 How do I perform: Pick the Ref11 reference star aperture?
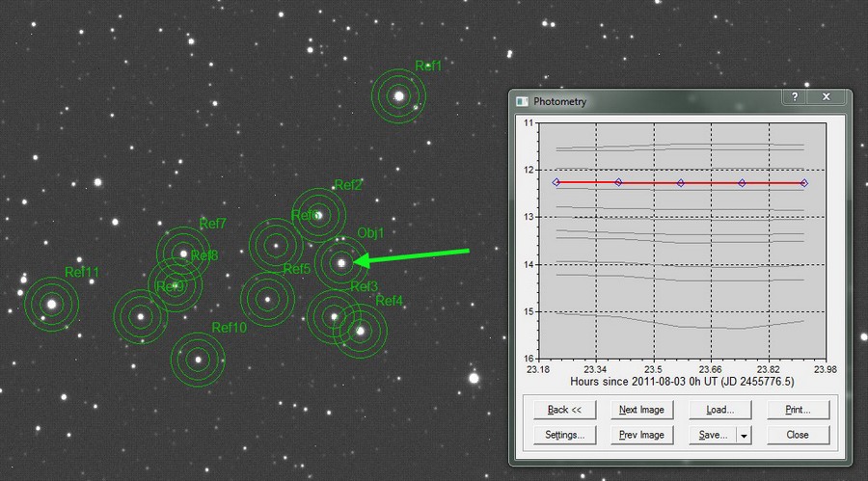point(51,304)
